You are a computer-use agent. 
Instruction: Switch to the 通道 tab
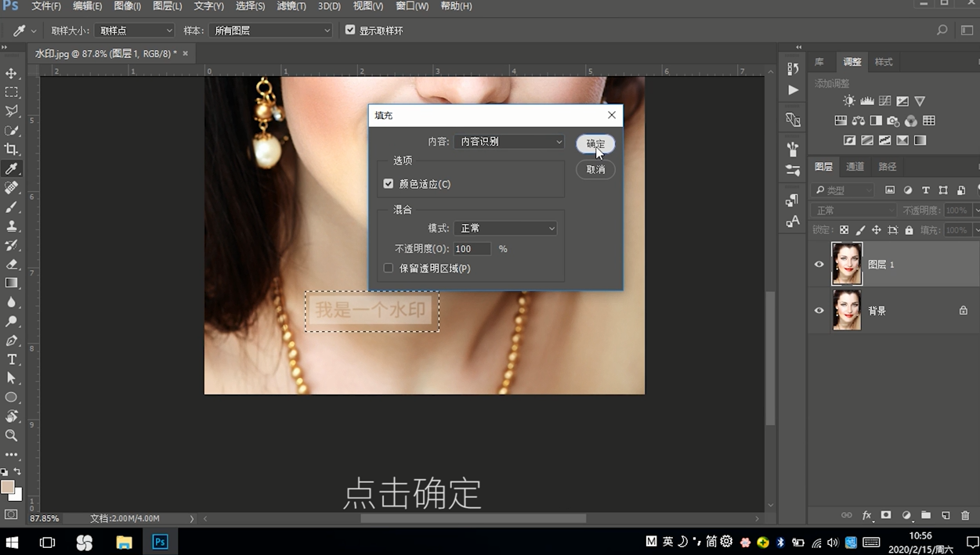[x=855, y=166]
